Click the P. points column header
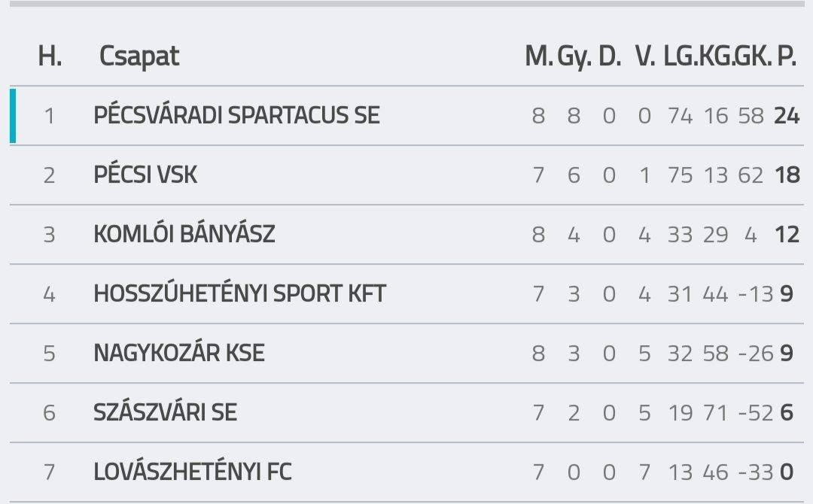 786,56
